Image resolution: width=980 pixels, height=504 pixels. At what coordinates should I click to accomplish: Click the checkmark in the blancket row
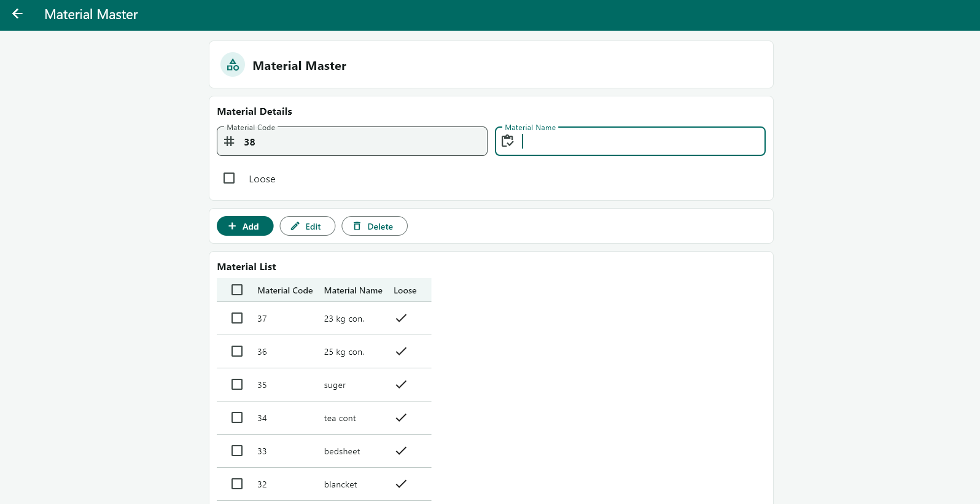coord(401,484)
